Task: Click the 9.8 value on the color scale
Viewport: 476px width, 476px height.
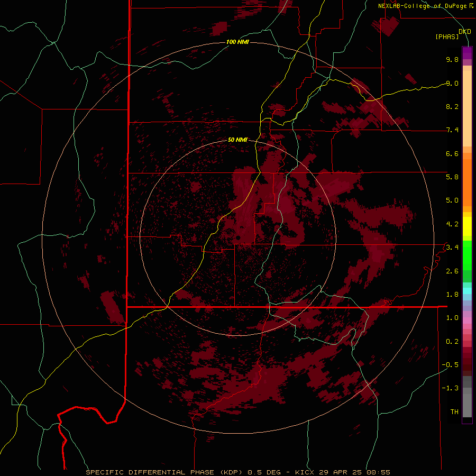Action: [452, 59]
